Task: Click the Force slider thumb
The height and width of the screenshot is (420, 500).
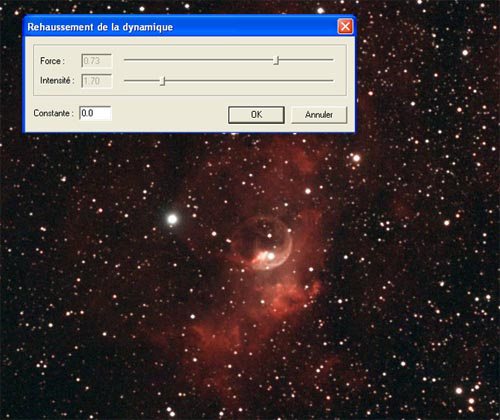Action: (276, 60)
